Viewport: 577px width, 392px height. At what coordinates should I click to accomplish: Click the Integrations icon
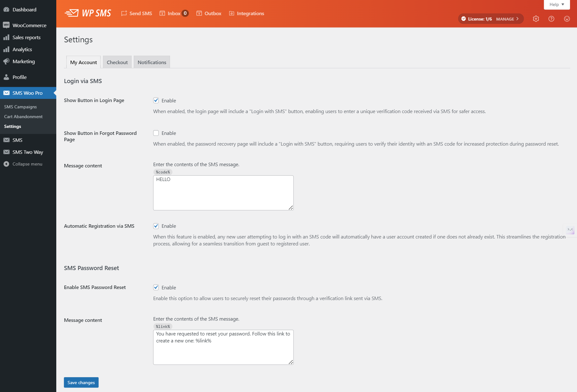click(232, 13)
